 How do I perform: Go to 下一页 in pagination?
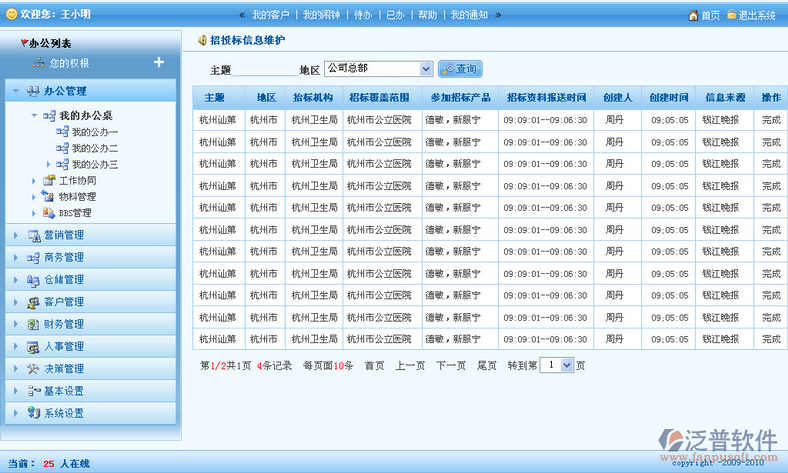coord(450,366)
